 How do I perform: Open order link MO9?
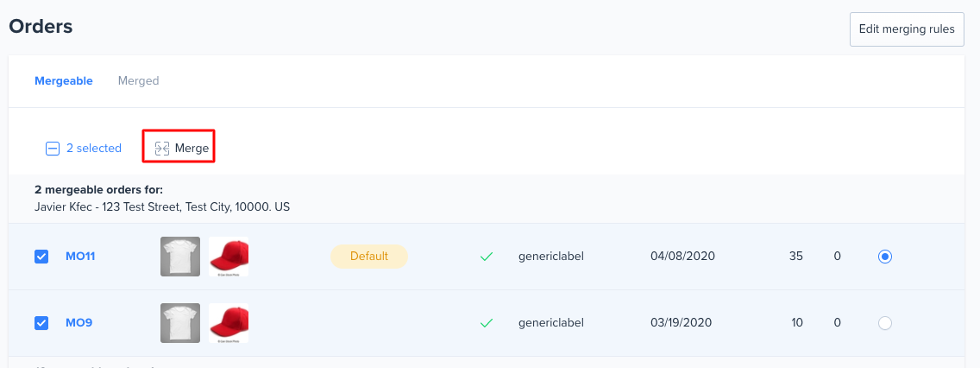79,323
